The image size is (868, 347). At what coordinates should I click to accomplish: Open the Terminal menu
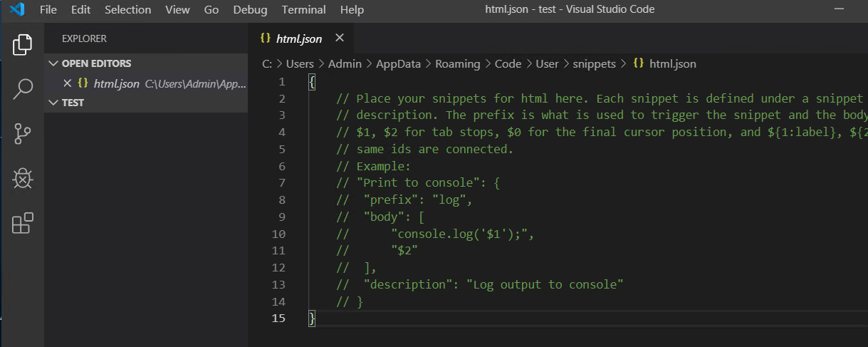(x=304, y=10)
